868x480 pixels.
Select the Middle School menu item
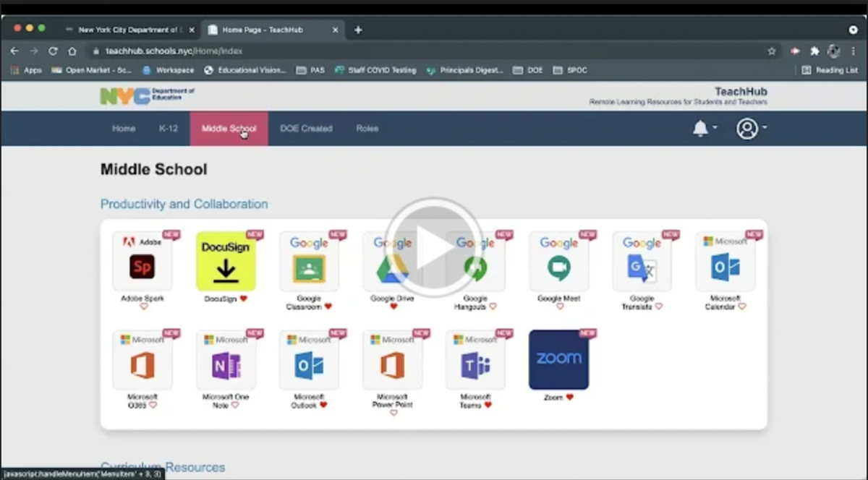point(229,129)
